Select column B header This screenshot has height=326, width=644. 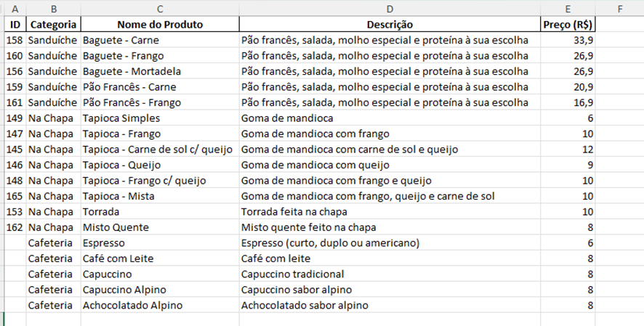click(54, 8)
